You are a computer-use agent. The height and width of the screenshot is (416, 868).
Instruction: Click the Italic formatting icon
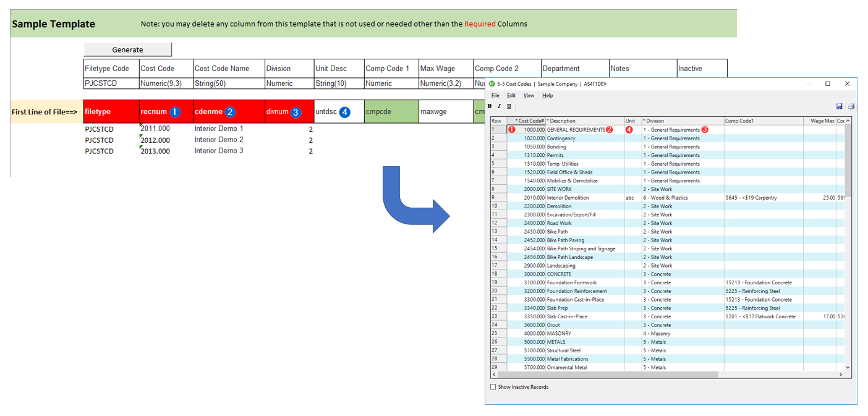pyautogui.click(x=499, y=106)
